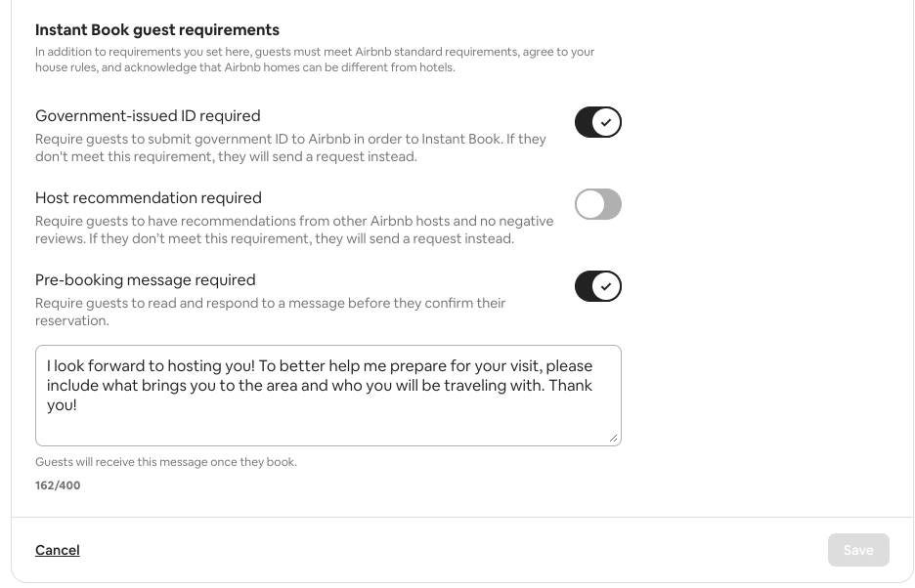
Task: Click the "Government-issued ID required" label text
Action: (x=148, y=116)
